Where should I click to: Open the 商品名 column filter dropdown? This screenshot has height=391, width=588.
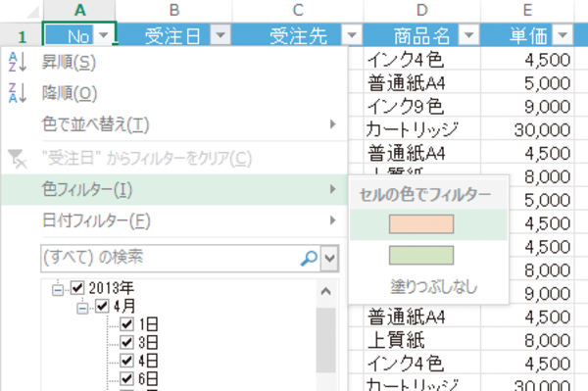(x=468, y=35)
